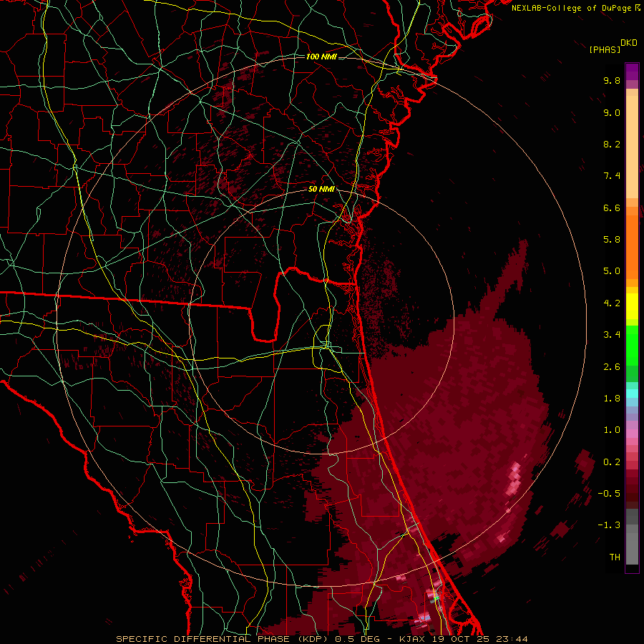Click the 9.0 value on the color scale
This screenshot has width=644, height=644.
click(x=612, y=112)
